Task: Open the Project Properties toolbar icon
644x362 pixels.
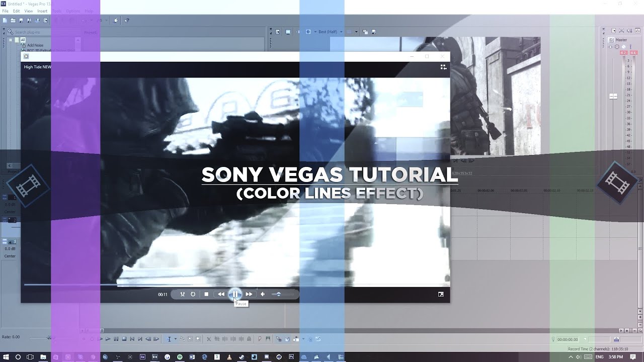Action: (x=45, y=21)
